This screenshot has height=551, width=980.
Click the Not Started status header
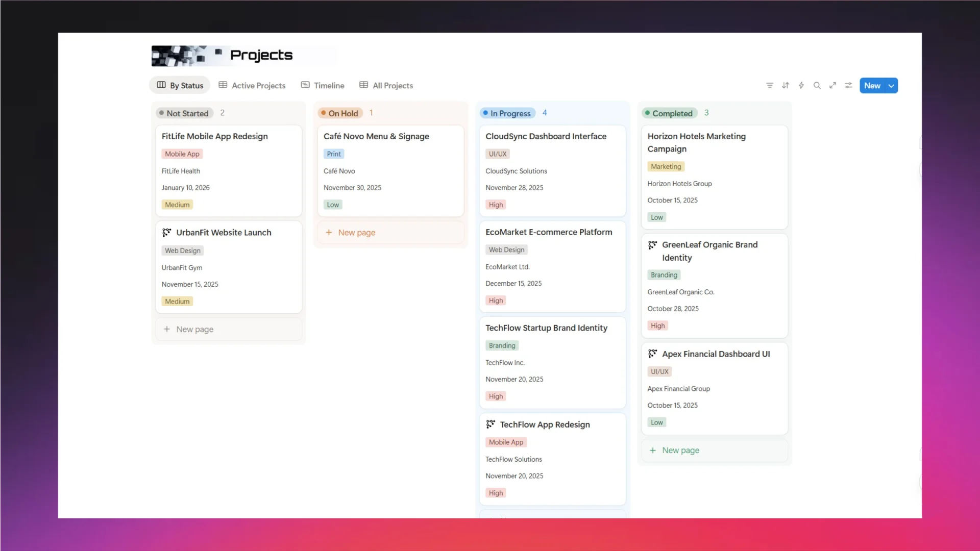tap(184, 113)
